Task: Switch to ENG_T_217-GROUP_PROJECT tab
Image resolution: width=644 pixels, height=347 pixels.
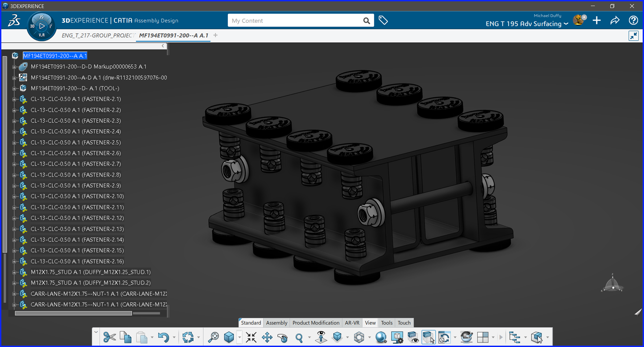Action: [98, 35]
